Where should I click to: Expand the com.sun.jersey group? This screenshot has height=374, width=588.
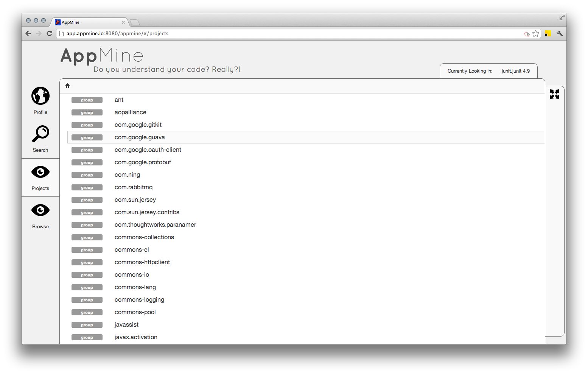pos(135,200)
